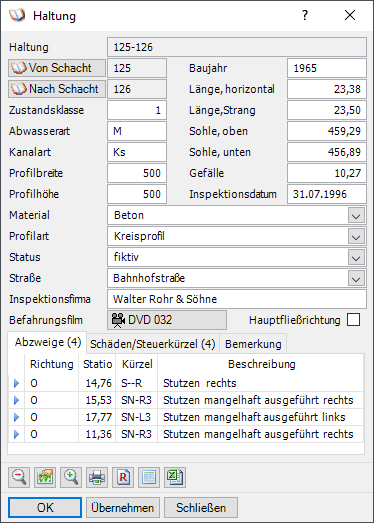374x523 pixels.
Task: Click the Statio column header
Action: [97, 364]
